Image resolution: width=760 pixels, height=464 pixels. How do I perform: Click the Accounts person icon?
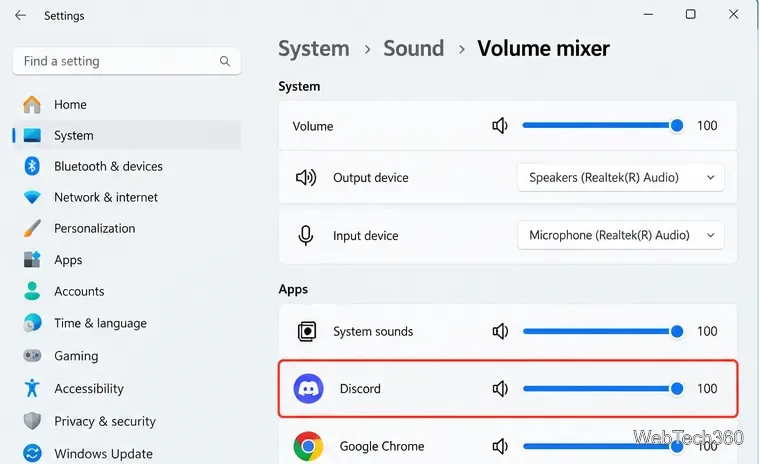[32, 291]
